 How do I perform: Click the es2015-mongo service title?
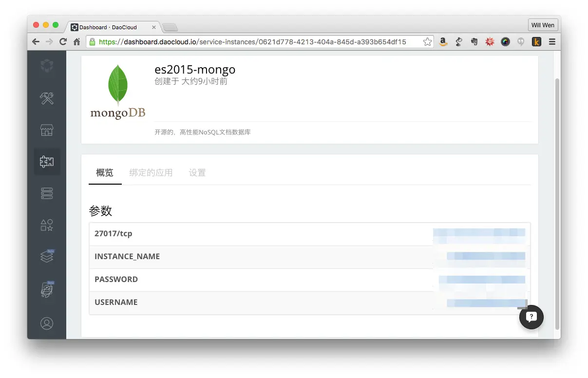195,70
